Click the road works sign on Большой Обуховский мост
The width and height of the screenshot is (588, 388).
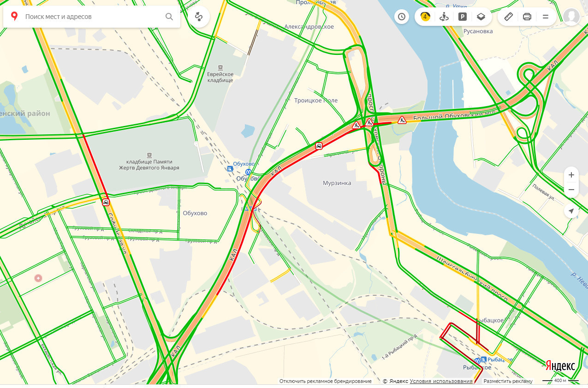[402, 120]
